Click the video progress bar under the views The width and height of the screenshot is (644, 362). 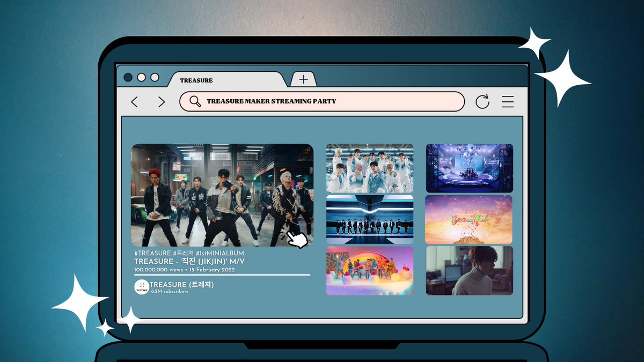tap(222, 275)
